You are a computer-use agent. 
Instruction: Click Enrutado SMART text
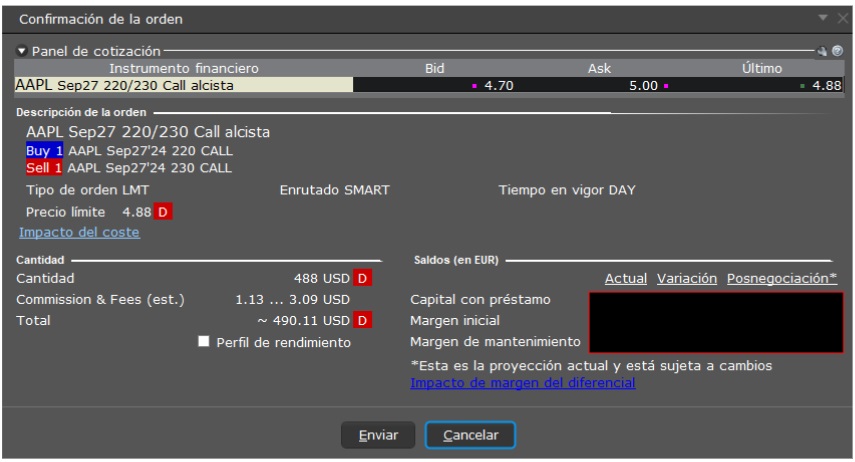[335, 190]
